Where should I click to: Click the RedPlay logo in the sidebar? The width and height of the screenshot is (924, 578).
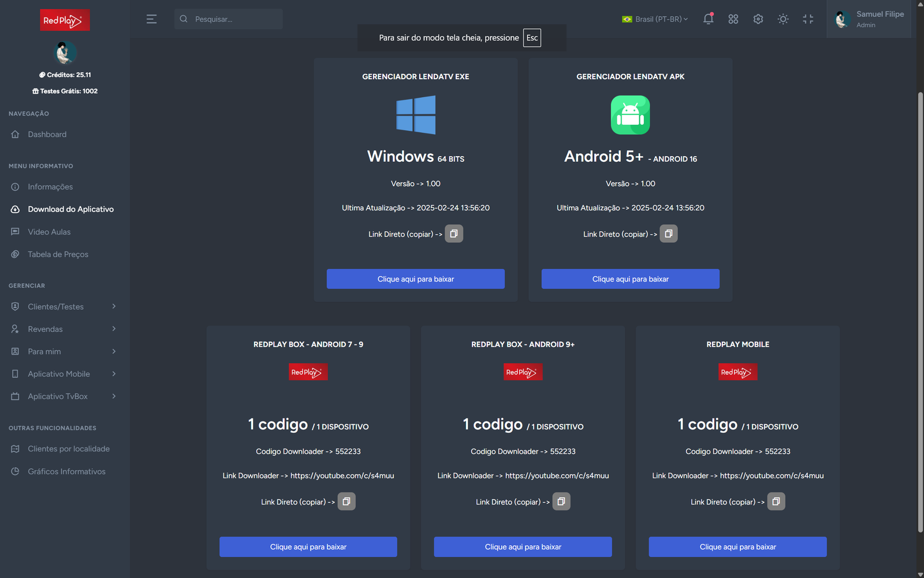[x=65, y=20]
